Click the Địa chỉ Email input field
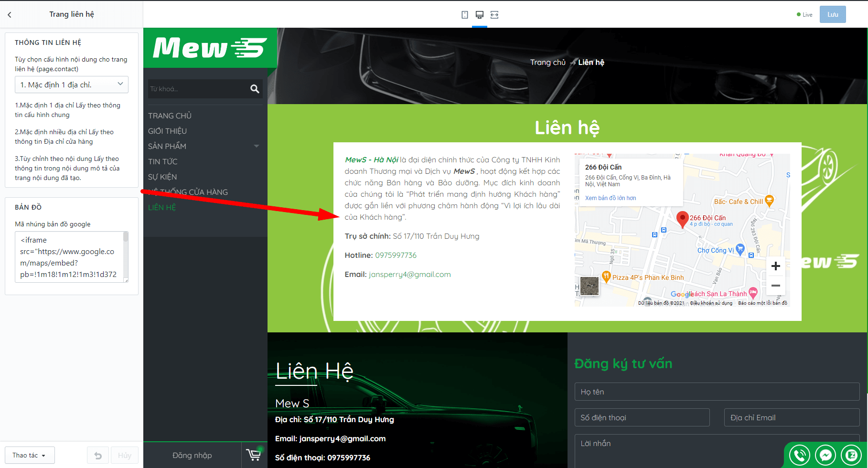This screenshot has width=868, height=468. click(792, 417)
